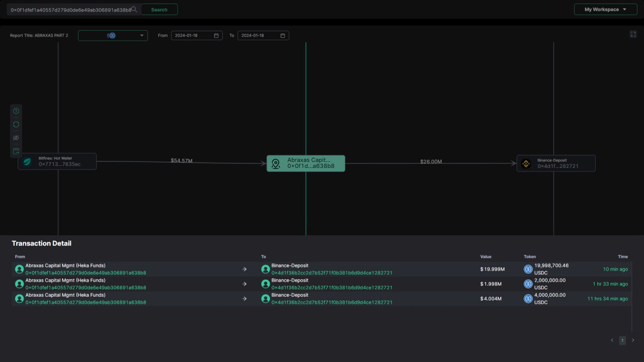Open the From date calendar icon
This screenshot has height=362, width=644.
click(x=216, y=36)
